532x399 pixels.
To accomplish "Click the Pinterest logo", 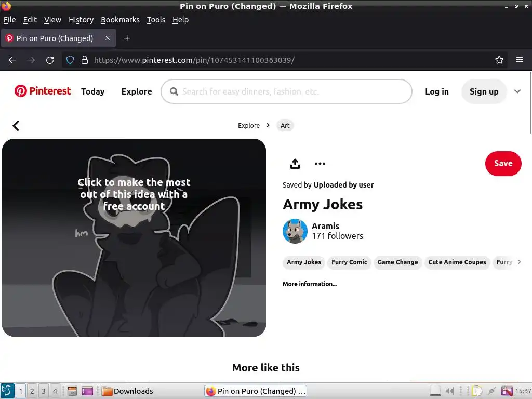I will tap(43, 91).
